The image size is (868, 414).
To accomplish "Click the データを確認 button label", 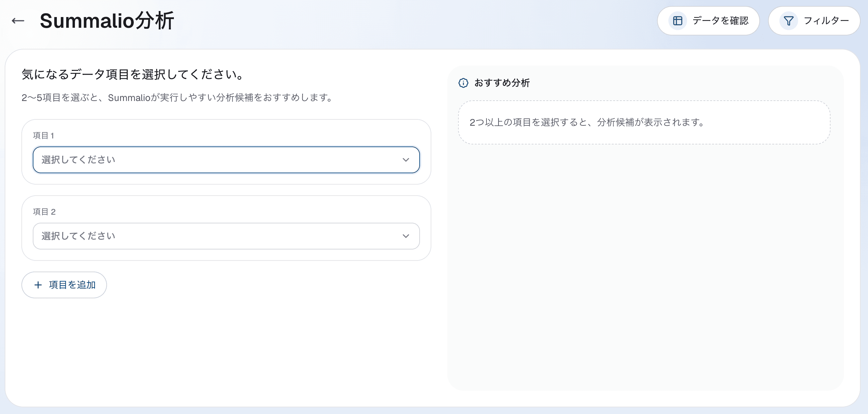I will (x=721, y=21).
